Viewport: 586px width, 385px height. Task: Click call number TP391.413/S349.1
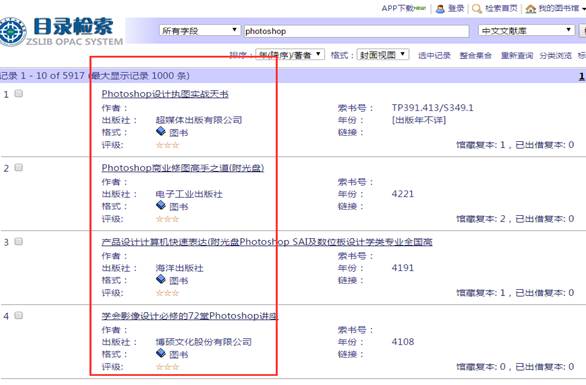click(432, 108)
